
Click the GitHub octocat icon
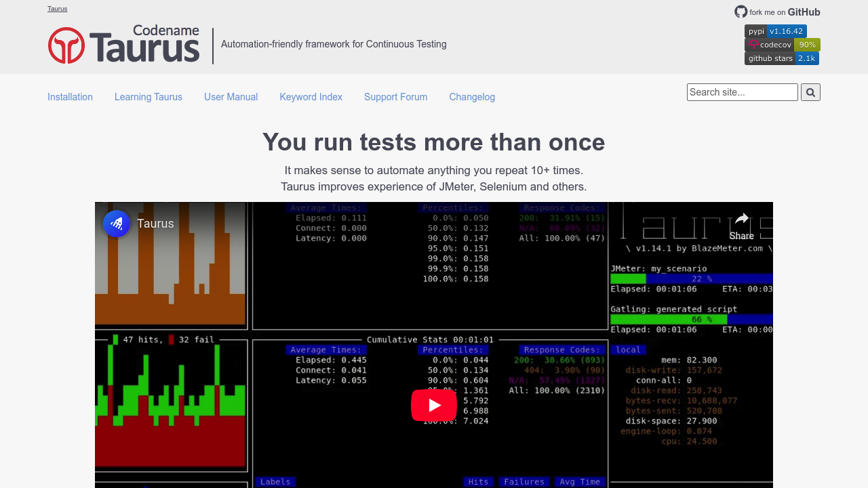click(x=741, y=12)
